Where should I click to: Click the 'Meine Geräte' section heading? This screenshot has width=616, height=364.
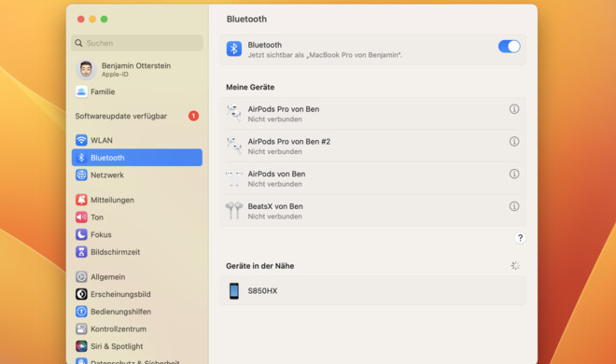[x=250, y=87]
